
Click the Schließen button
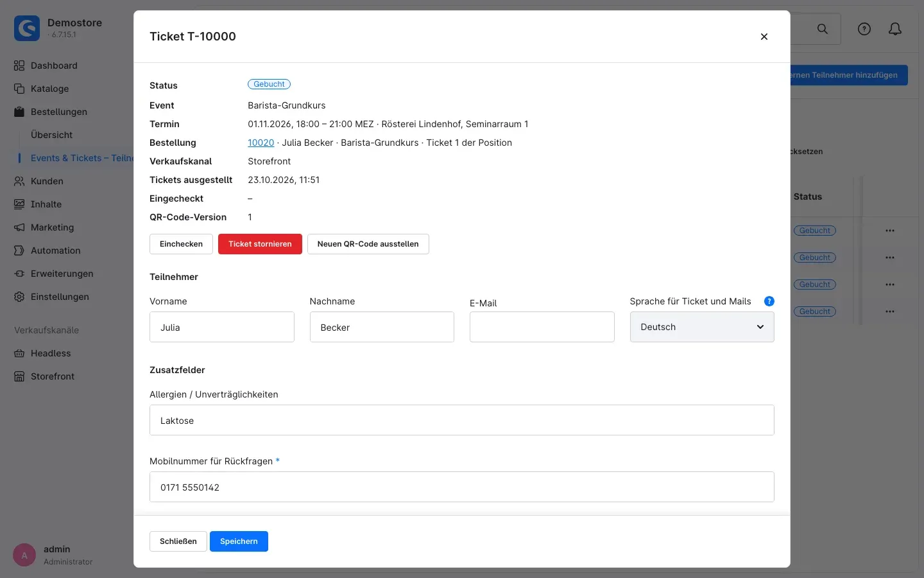point(178,541)
